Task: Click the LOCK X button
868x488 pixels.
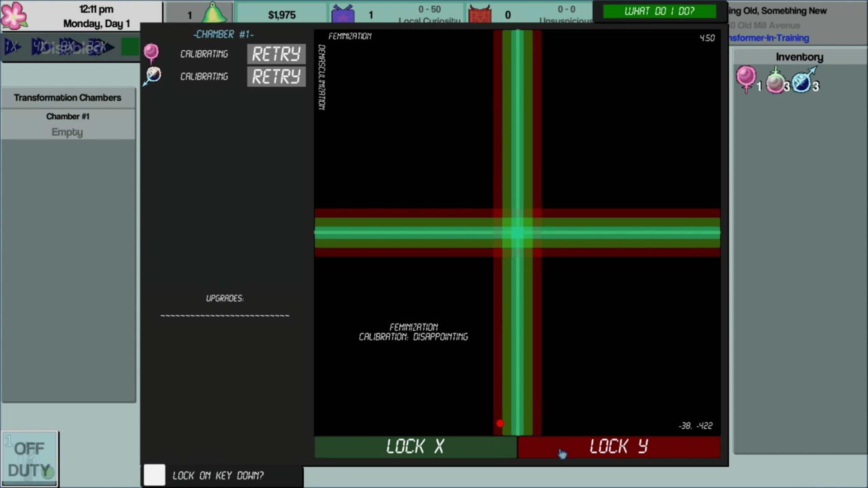Action: pos(415,446)
